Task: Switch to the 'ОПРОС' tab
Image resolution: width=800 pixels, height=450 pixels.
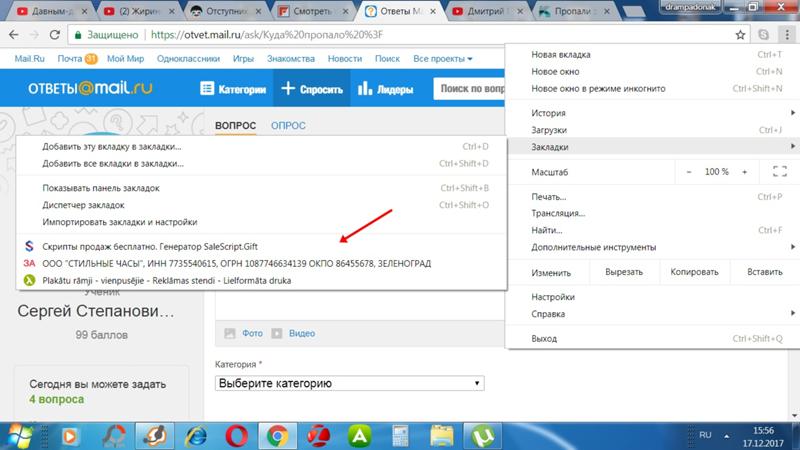Action: [289, 125]
